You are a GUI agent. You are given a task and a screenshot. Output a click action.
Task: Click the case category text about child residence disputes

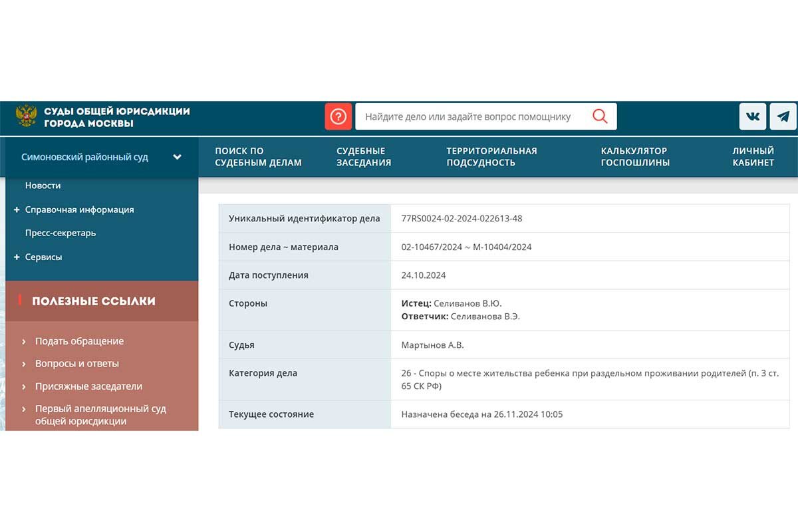pyautogui.click(x=590, y=380)
